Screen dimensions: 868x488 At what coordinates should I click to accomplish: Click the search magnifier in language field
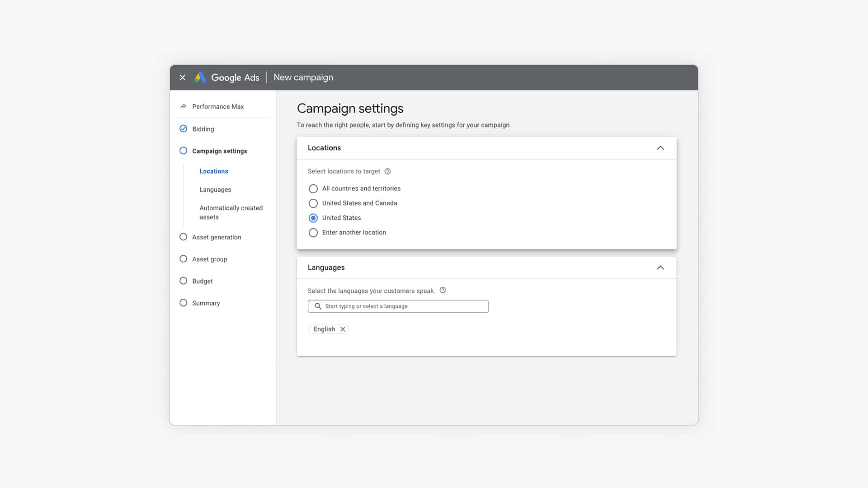pos(318,306)
